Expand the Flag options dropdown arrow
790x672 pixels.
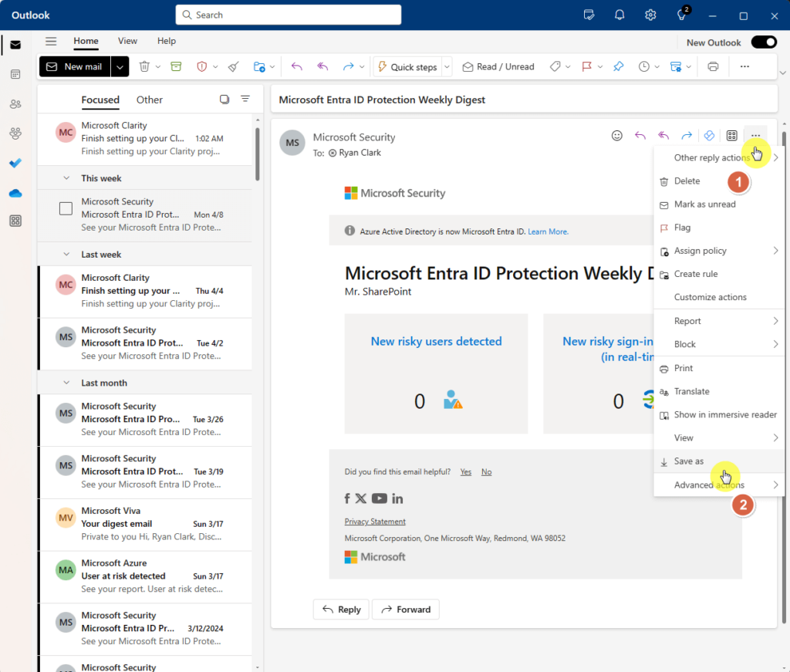pyautogui.click(x=600, y=66)
